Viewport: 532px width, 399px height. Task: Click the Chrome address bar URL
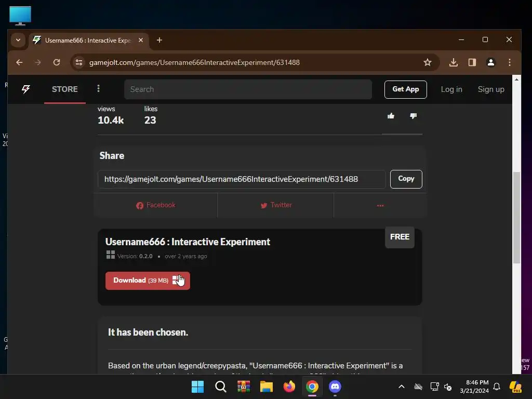click(x=194, y=62)
